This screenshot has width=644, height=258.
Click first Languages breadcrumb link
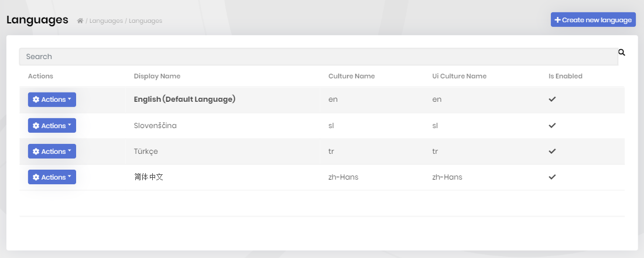pos(106,20)
